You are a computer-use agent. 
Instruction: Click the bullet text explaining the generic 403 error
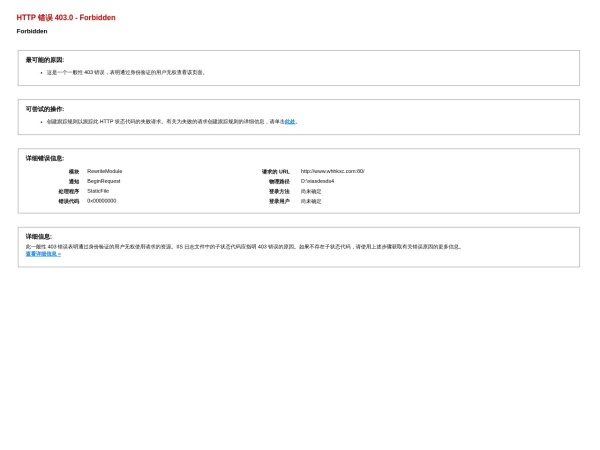point(126,72)
